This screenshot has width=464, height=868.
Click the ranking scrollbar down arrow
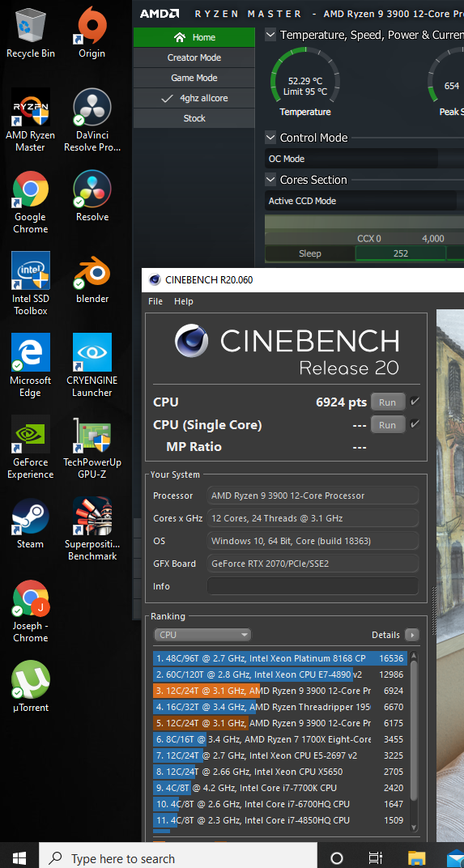click(414, 827)
